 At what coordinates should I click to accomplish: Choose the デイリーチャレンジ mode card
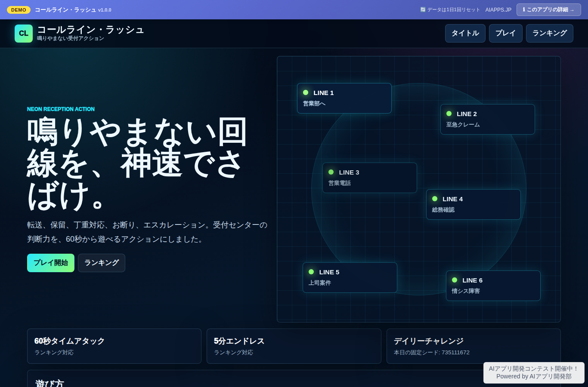(473, 346)
